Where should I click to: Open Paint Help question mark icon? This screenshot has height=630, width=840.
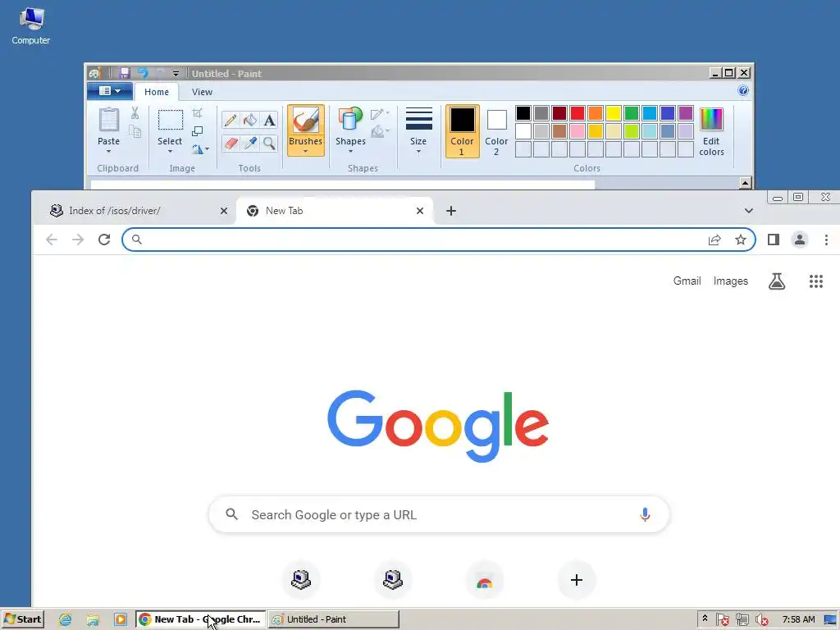[x=743, y=90]
